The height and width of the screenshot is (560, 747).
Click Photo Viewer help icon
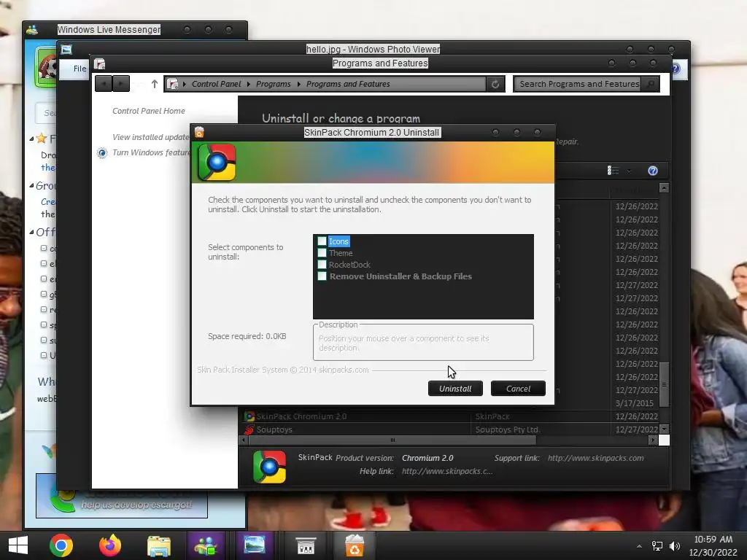675,69
